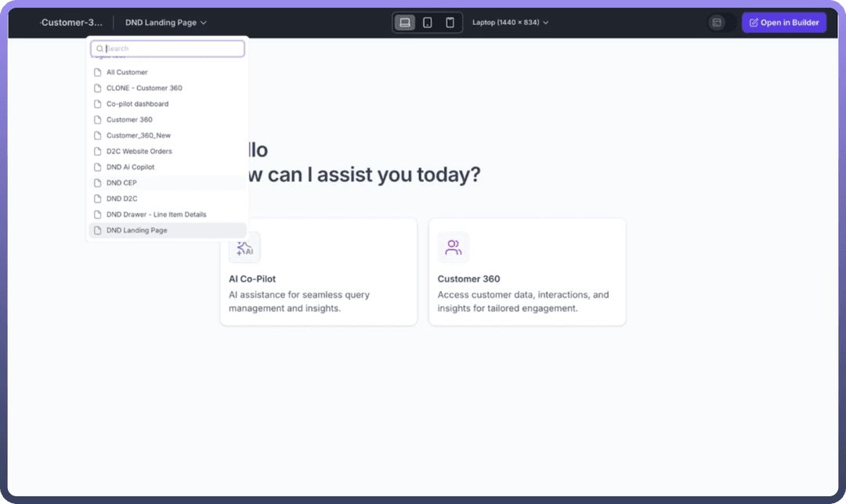Viewport: 846px width, 504px height.
Task: Open the Co-pilot dashboard page
Action: [x=137, y=104]
